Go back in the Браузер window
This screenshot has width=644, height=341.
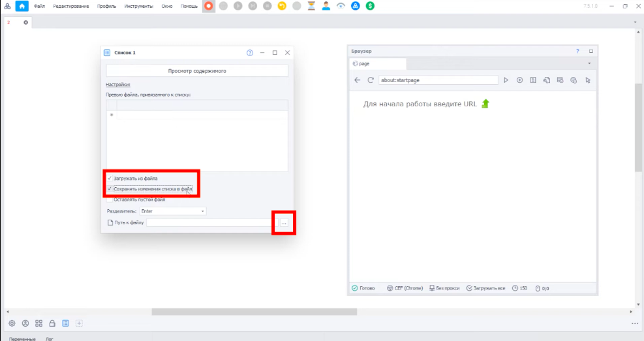point(358,80)
